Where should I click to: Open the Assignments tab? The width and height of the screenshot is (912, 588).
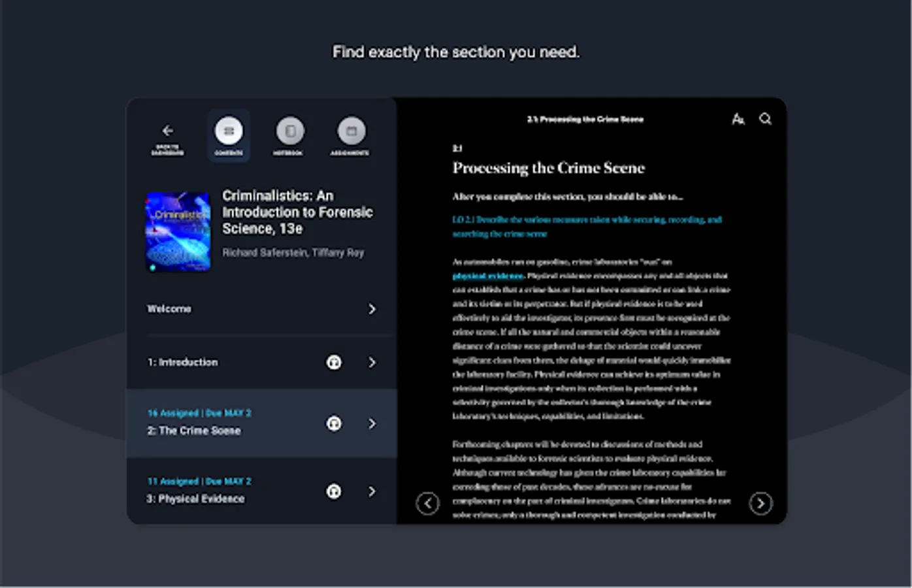pyautogui.click(x=351, y=136)
